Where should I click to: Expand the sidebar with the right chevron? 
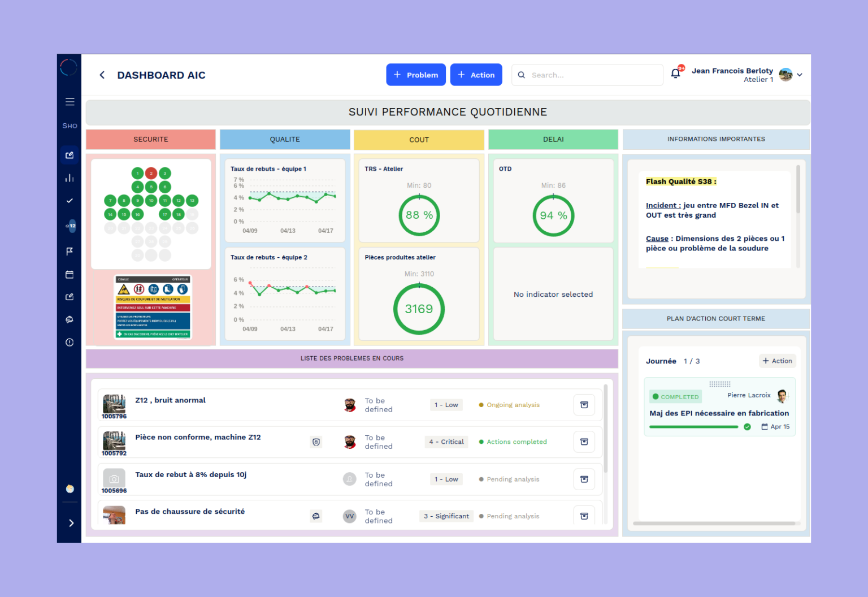point(71,523)
